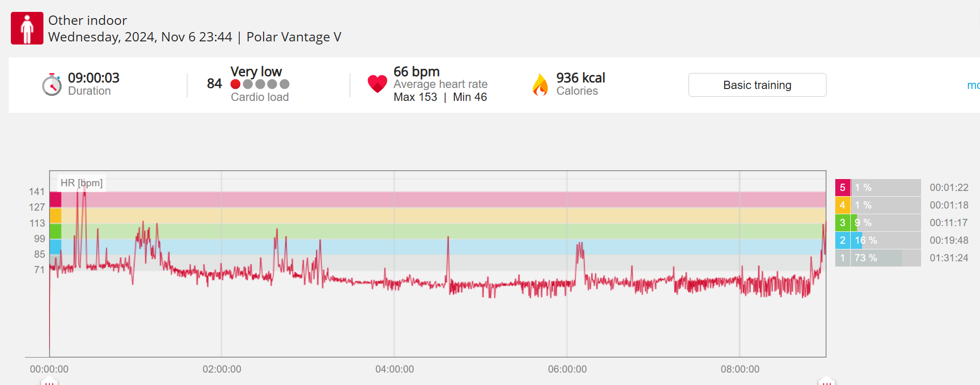Select the zone 1 gray number box

(x=843, y=258)
